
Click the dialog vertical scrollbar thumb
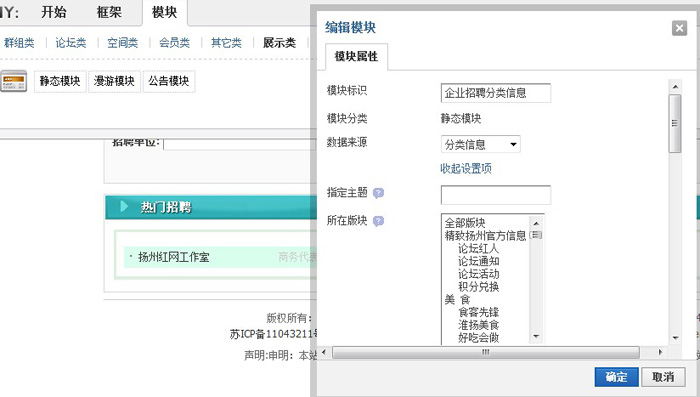[x=675, y=123]
